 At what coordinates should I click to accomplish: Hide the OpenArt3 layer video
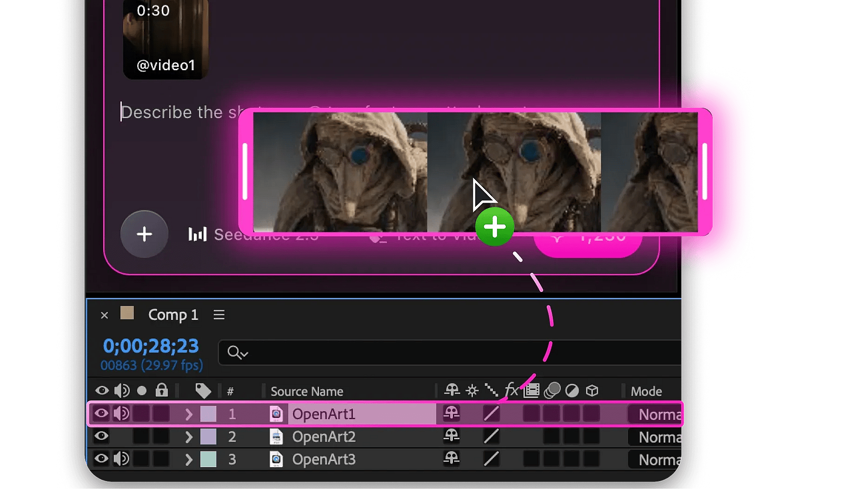(101, 459)
